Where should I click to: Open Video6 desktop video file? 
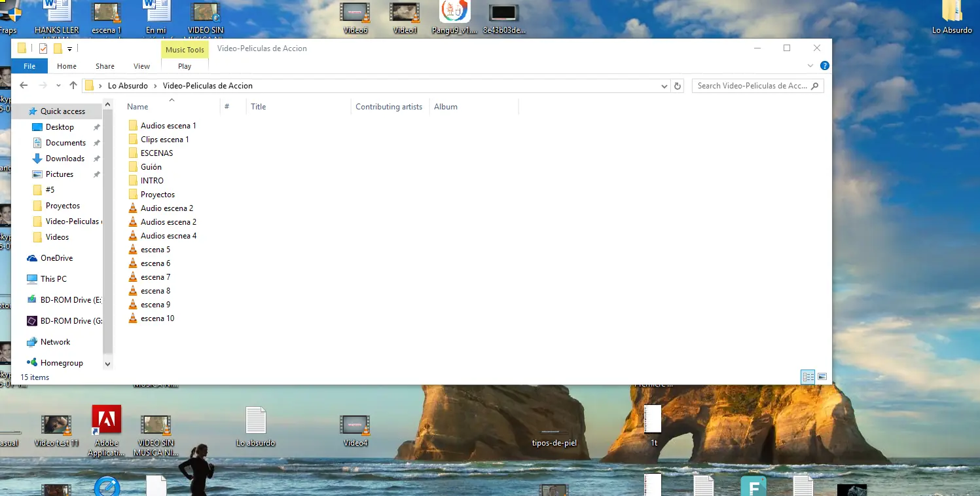click(x=355, y=18)
